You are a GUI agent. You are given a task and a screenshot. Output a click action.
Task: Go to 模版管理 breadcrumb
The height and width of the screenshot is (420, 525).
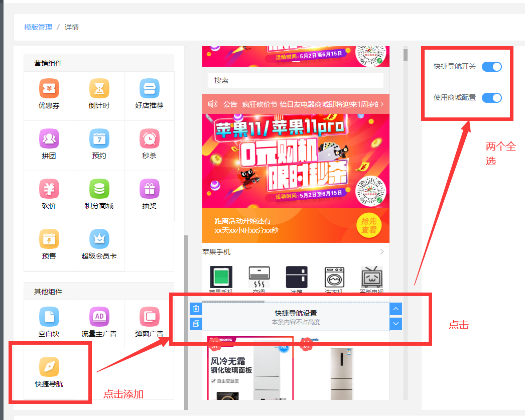click(x=38, y=27)
